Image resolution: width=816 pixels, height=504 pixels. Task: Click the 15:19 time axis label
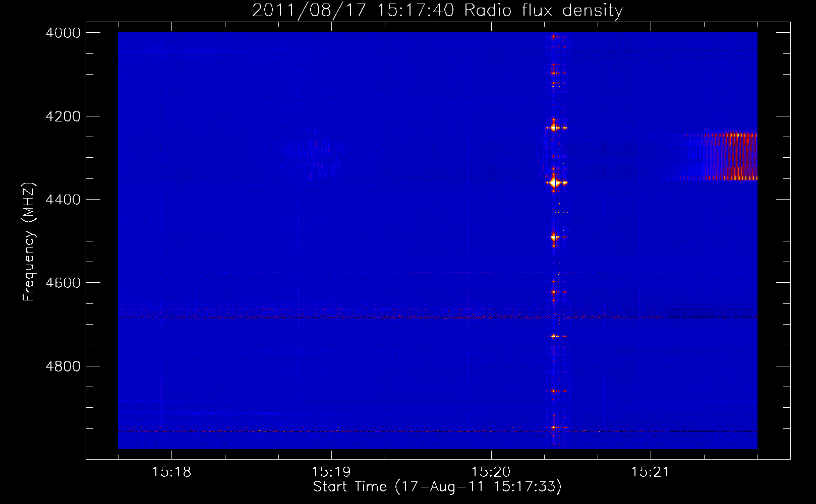coord(331,472)
